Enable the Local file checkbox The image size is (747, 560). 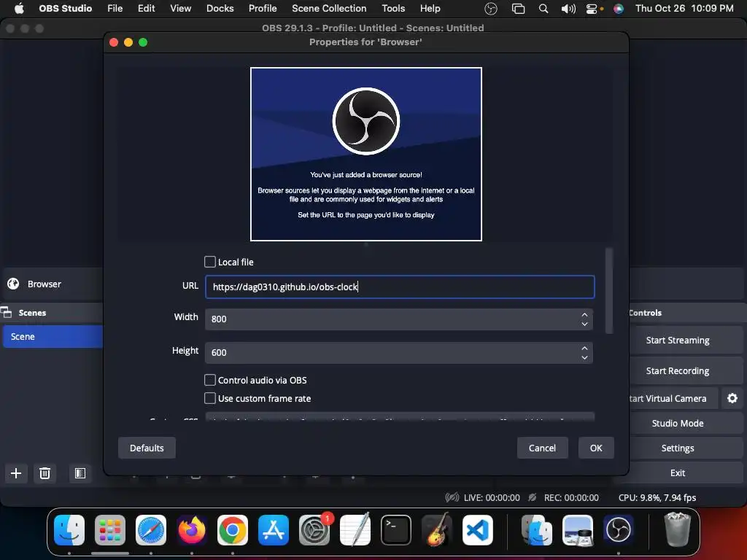tap(209, 262)
